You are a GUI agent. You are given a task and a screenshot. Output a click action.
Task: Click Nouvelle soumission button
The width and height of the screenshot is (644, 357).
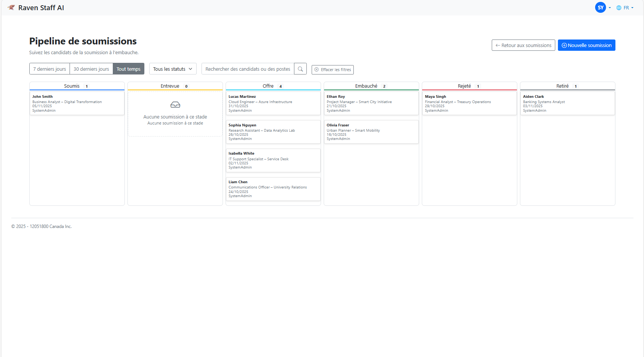586,45
